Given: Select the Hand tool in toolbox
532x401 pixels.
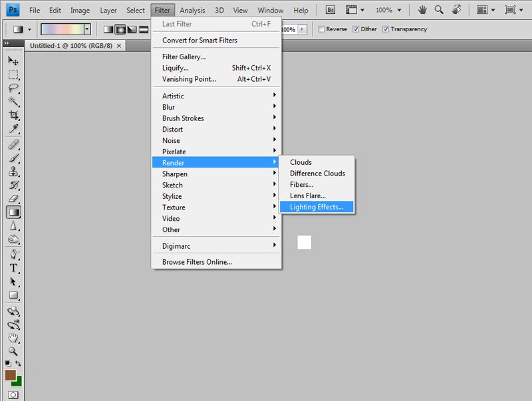Looking at the screenshot, I should click(x=13, y=338).
